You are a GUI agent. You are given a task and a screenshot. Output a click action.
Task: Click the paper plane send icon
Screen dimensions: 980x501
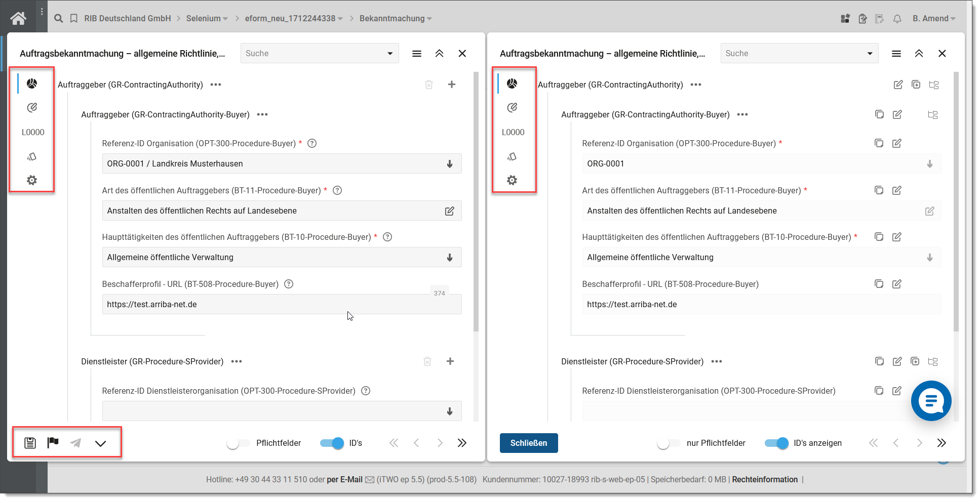pos(75,443)
